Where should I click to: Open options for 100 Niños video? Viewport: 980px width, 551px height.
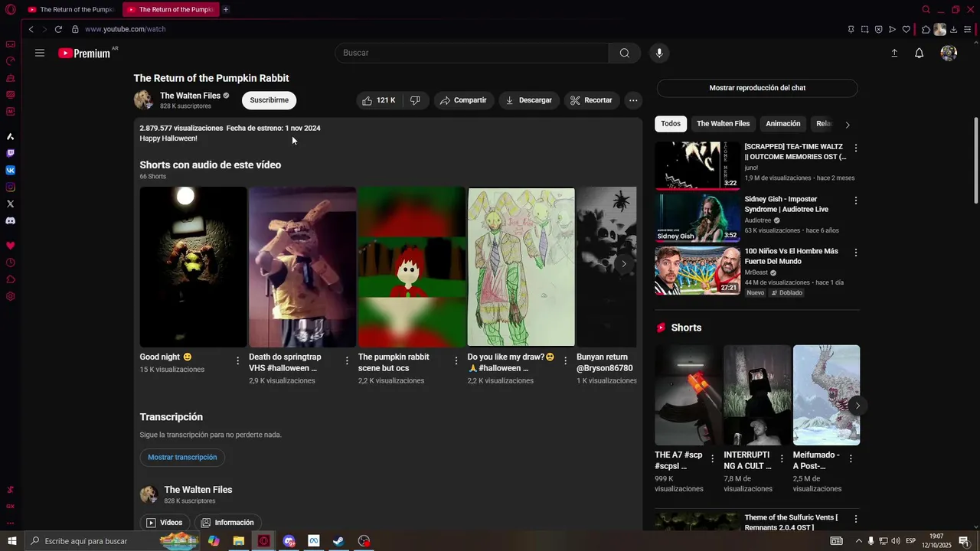[x=856, y=253]
